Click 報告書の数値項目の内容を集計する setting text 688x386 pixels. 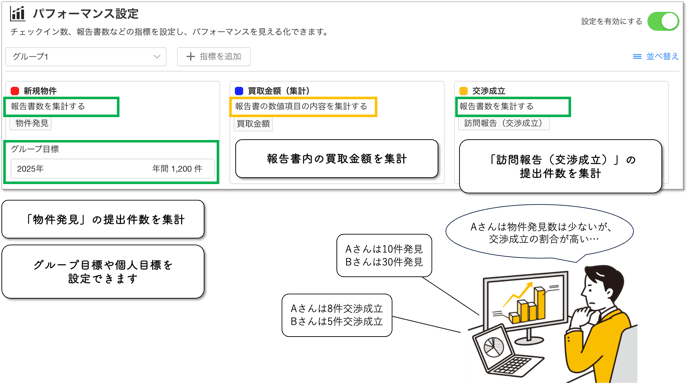301,106
